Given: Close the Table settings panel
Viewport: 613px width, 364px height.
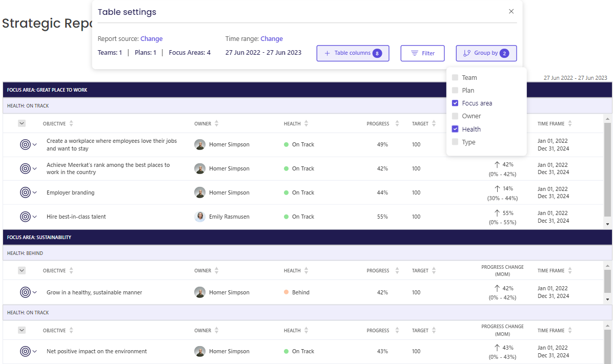Looking at the screenshot, I should (x=511, y=11).
